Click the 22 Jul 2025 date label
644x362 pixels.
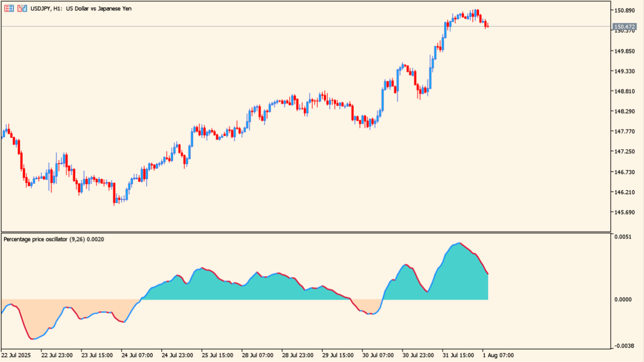tap(16, 355)
